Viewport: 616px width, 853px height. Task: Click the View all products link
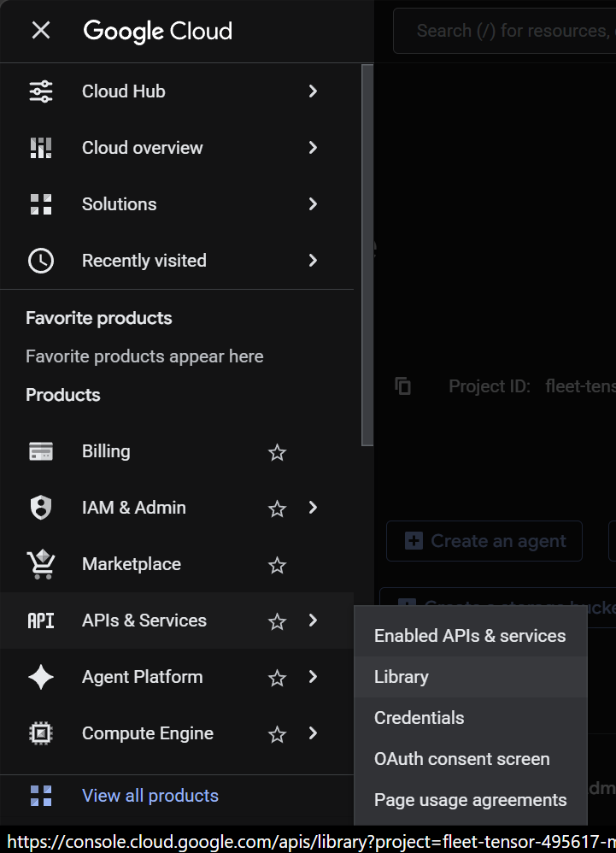pos(150,796)
